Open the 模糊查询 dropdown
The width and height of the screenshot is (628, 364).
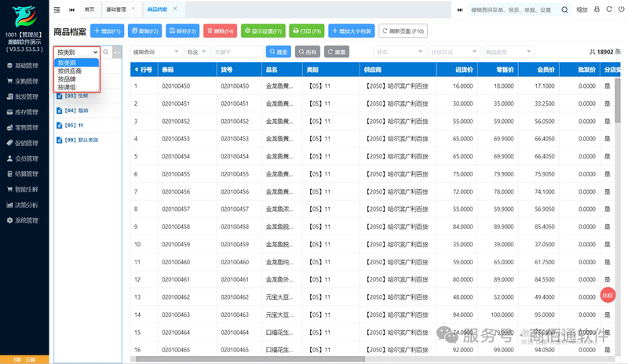(x=155, y=52)
